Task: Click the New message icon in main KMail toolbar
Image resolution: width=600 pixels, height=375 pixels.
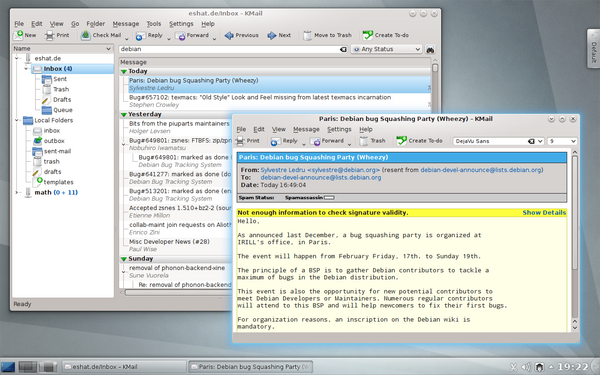Action: point(18,35)
